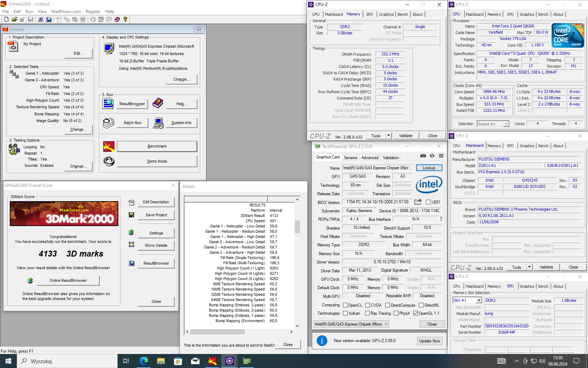Click the volume icon in system tray
Viewport: 588px width, 368px height.
coord(542,361)
